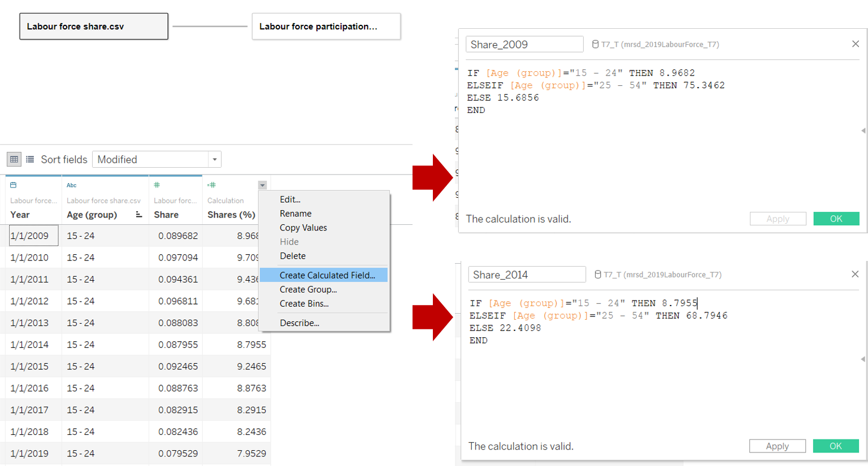Click the number type icon above Share
868x466 pixels.
tap(157, 185)
